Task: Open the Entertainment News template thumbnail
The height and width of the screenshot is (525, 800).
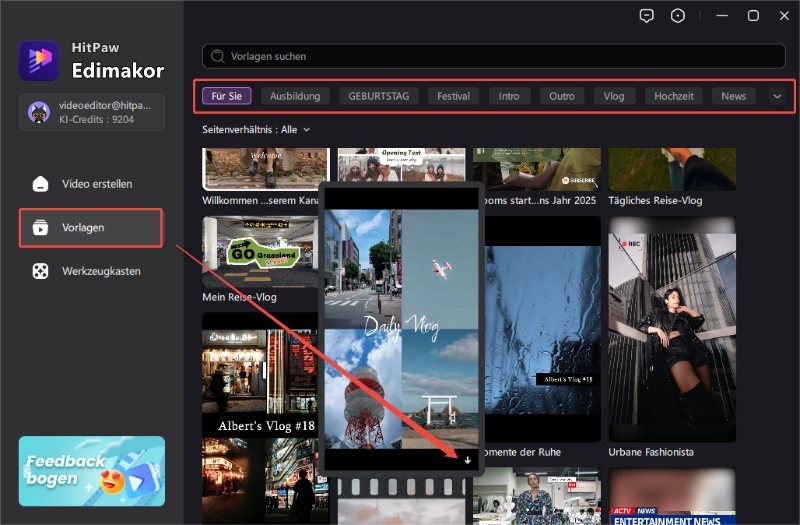Action: click(x=671, y=497)
